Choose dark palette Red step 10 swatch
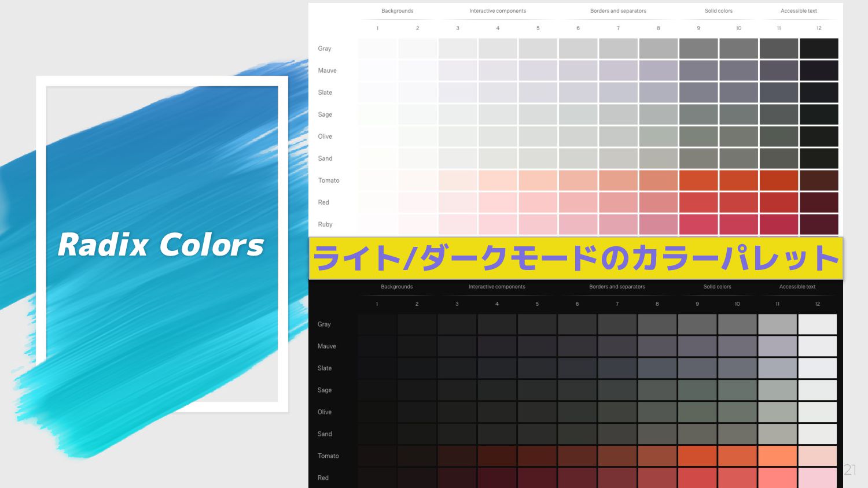Viewport: 868px width, 488px height. coord(738,478)
